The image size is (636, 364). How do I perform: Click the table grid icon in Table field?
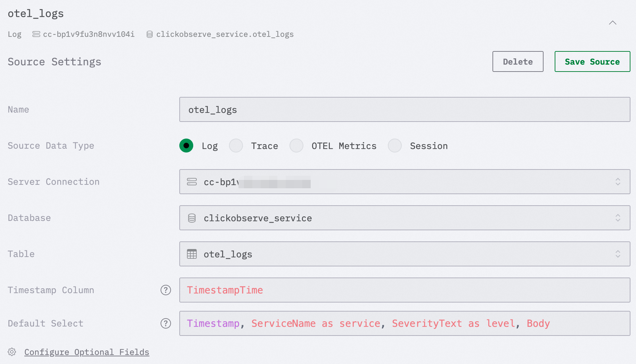(x=192, y=254)
